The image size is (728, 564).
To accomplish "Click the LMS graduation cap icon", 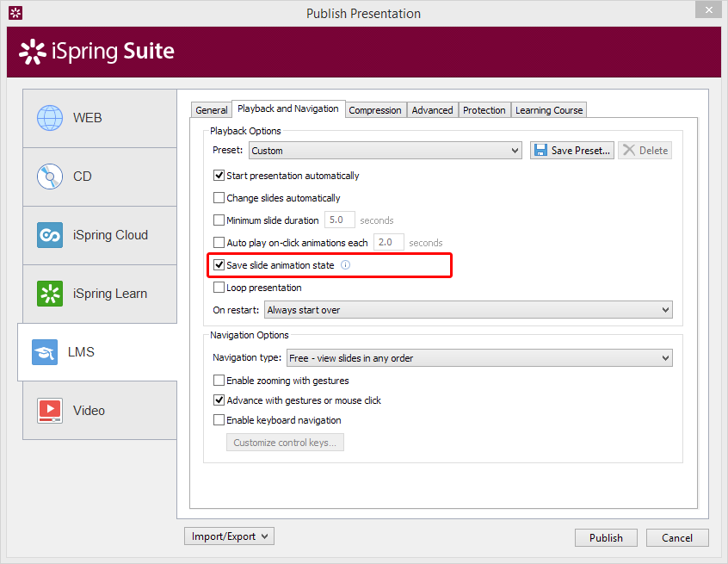I will [x=45, y=352].
